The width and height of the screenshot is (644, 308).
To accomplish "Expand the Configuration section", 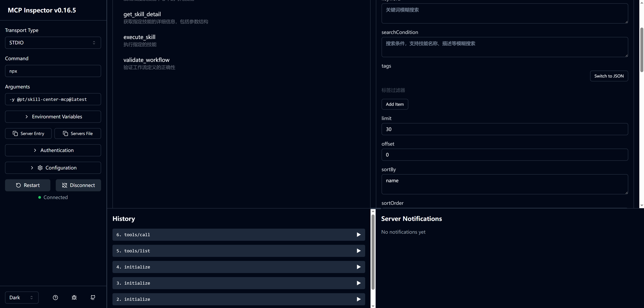I will point(53,168).
